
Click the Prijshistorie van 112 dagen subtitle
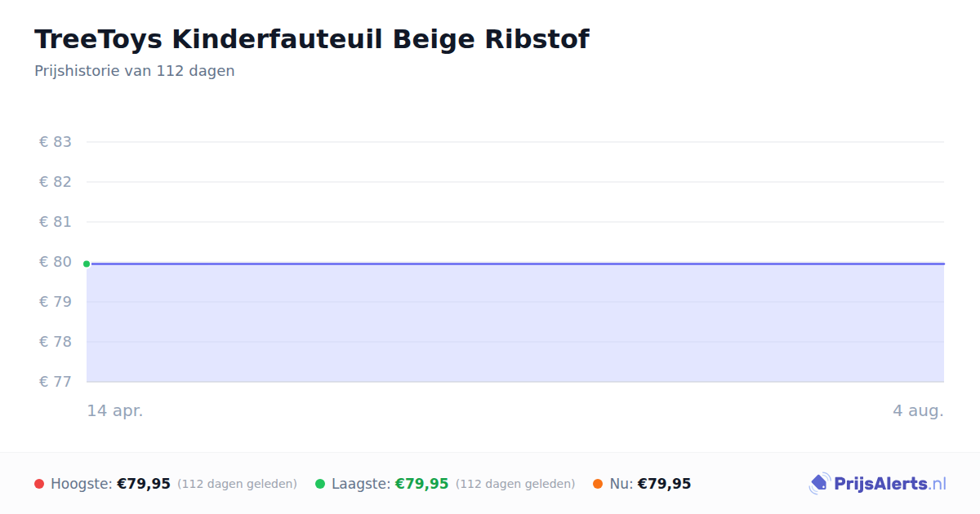(x=135, y=71)
